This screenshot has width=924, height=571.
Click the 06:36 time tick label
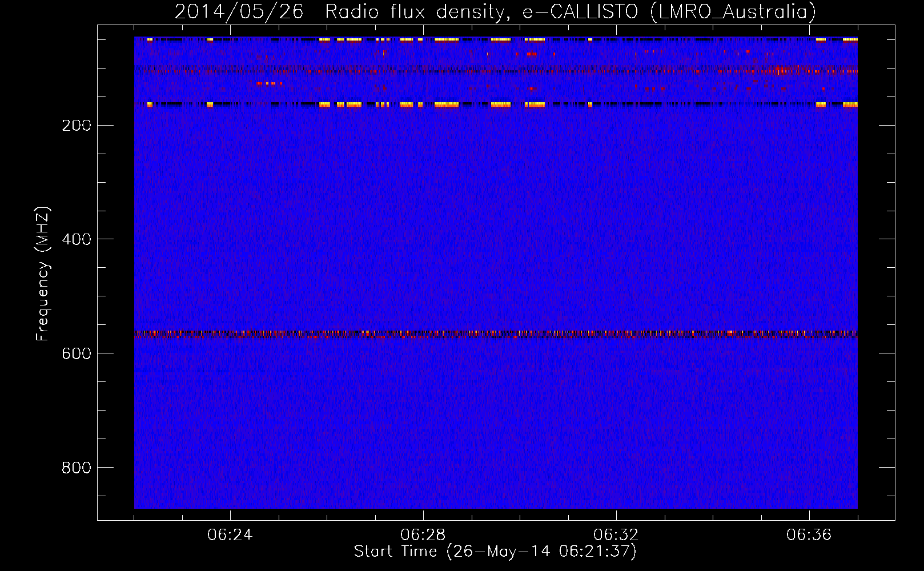coord(809,535)
